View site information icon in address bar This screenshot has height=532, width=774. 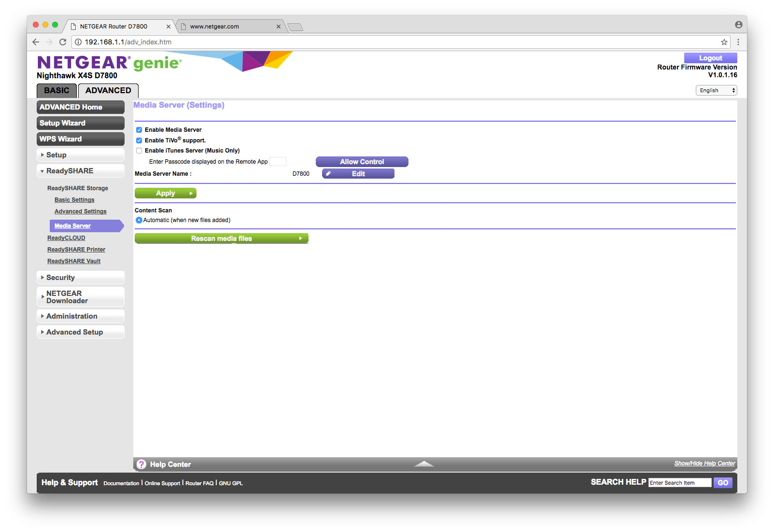[78, 42]
